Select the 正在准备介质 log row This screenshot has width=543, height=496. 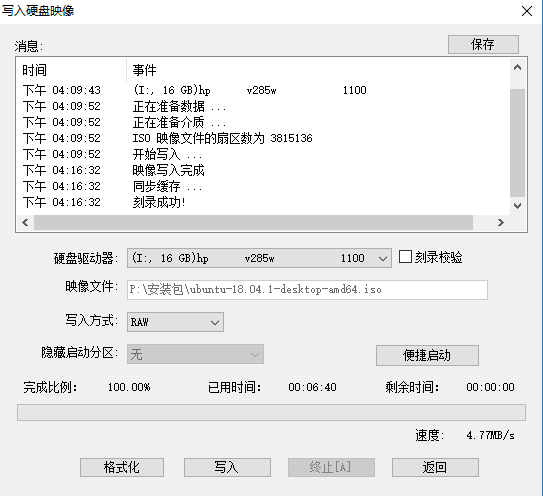(263, 122)
